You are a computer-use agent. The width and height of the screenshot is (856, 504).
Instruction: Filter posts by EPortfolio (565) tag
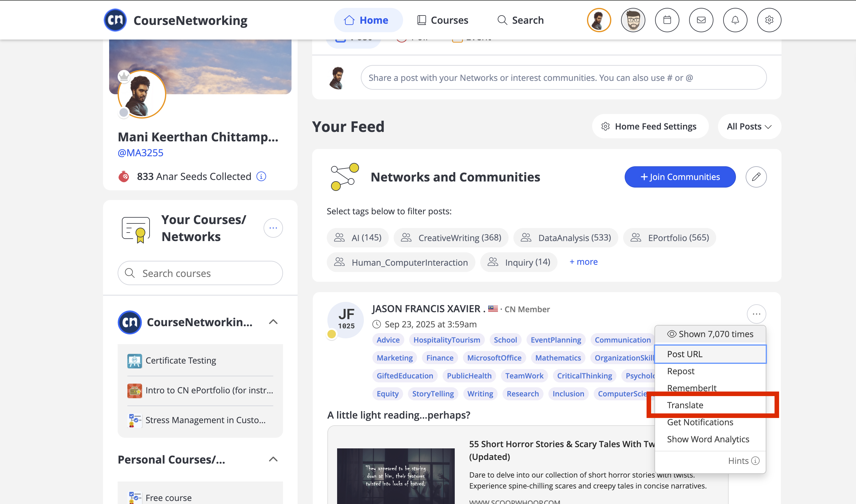point(669,237)
